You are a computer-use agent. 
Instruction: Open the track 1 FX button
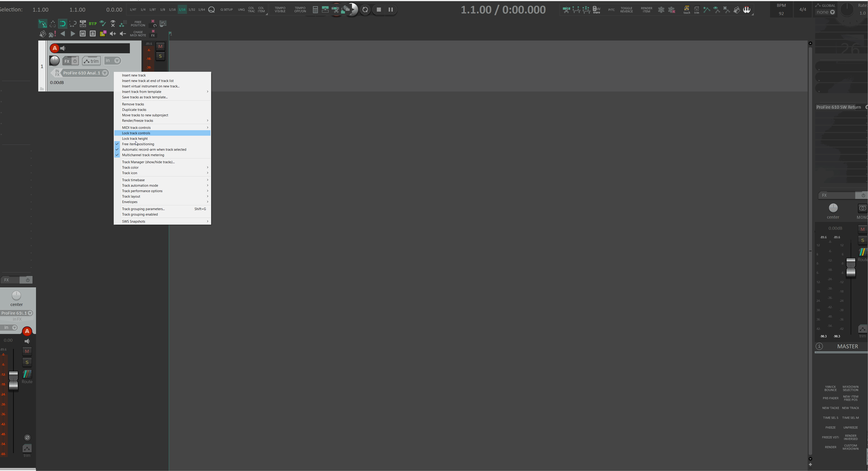coord(67,61)
